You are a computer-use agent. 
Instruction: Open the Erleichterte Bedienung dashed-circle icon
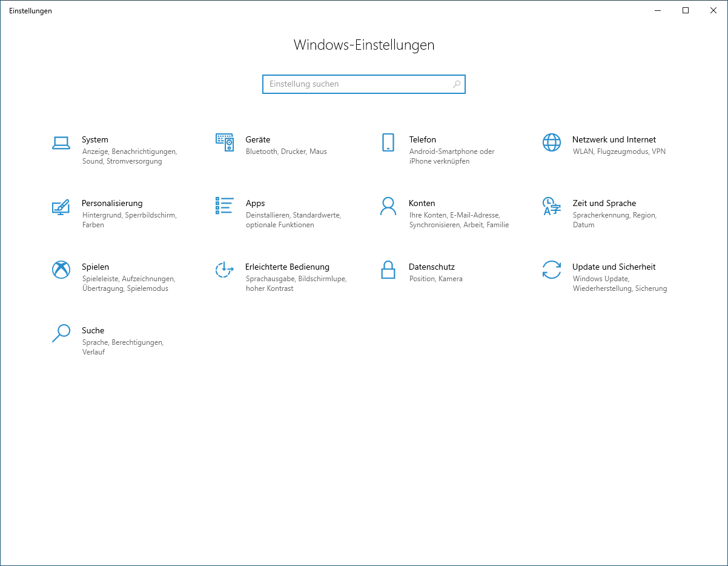coord(225,270)
